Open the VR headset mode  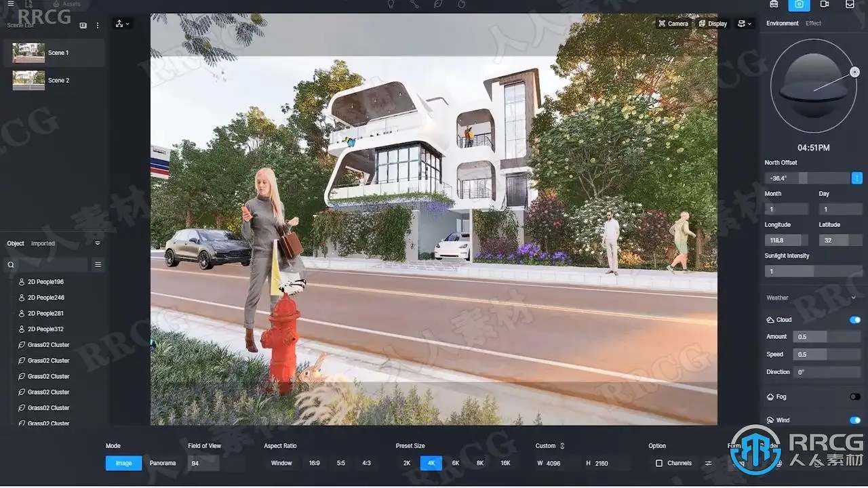[x=774, y=4]
